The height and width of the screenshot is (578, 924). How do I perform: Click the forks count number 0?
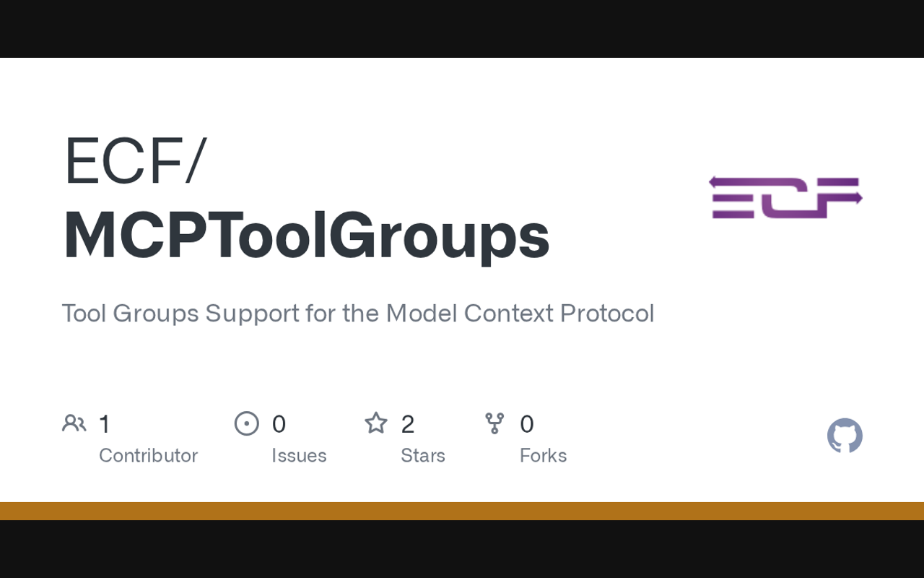click(x=527, y=424)
